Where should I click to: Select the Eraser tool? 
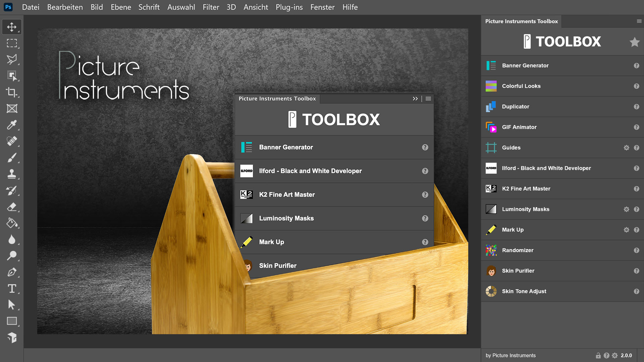[12, 207]
